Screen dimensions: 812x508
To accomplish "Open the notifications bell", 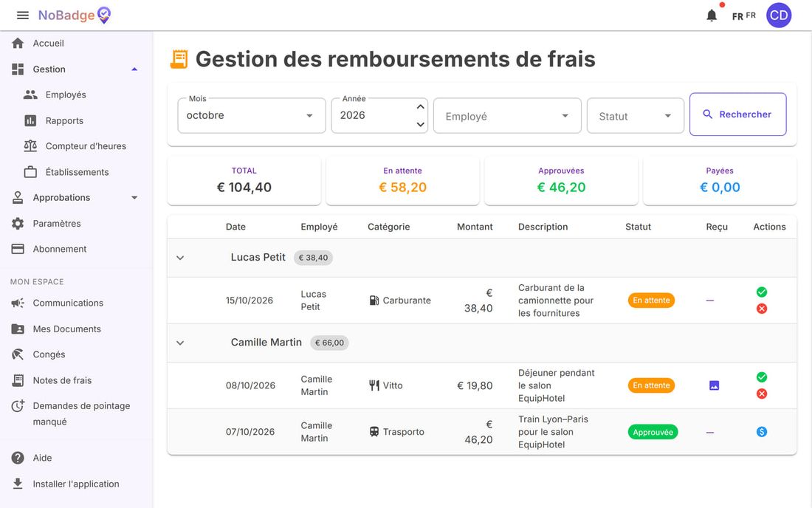I will pyautogui.click(x=712, y=16).
